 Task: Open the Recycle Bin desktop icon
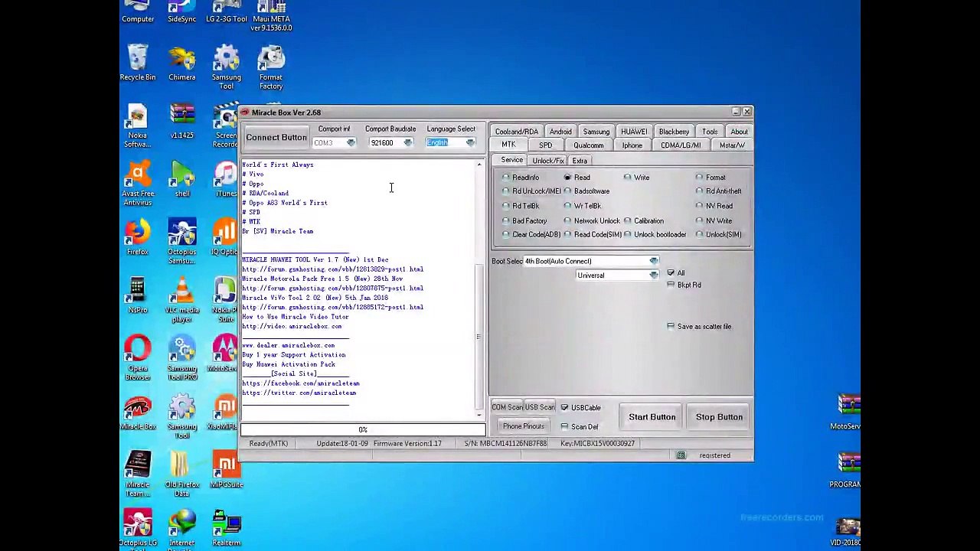pyautogui.click(x=138, y=63)
